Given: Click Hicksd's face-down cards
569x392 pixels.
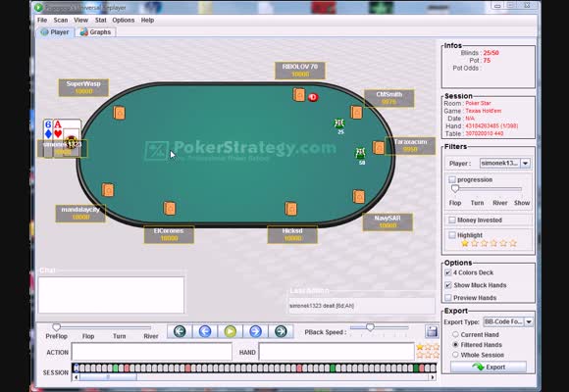Looking at the screenshot, I should pos(290,209).
